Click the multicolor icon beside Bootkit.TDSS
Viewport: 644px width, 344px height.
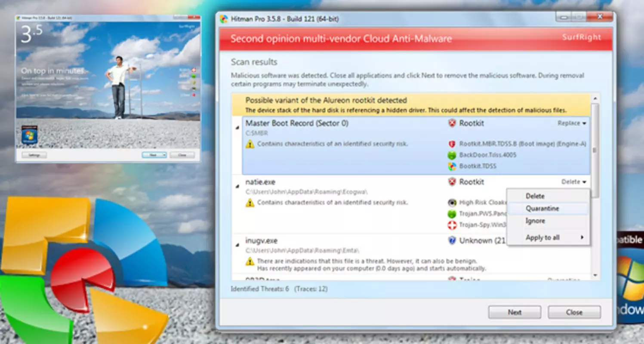[x=452, y=166]
